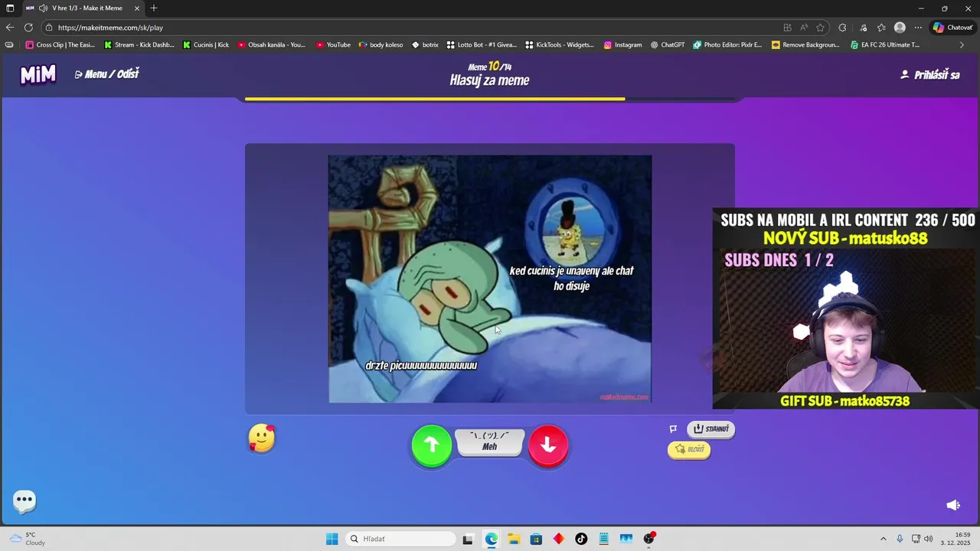Report meme using the flag icon
Screen dimensions: 980x551
coord(673,429)
